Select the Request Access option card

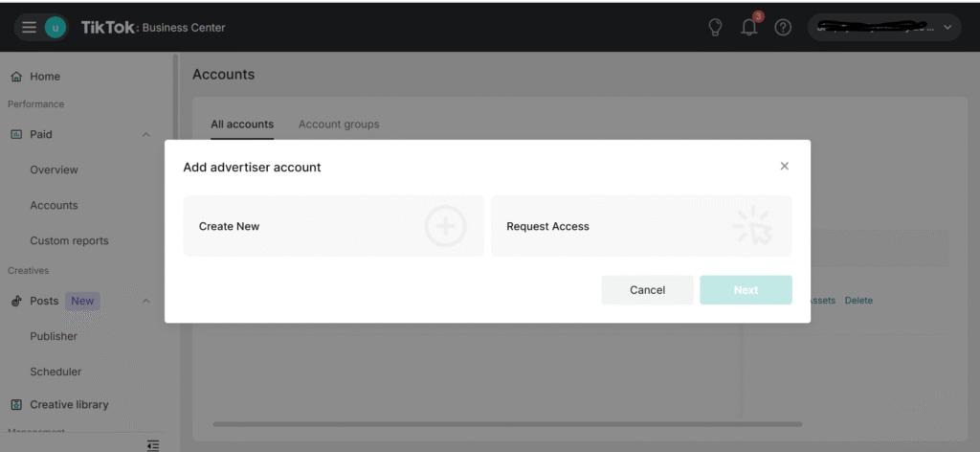point(640,227)
